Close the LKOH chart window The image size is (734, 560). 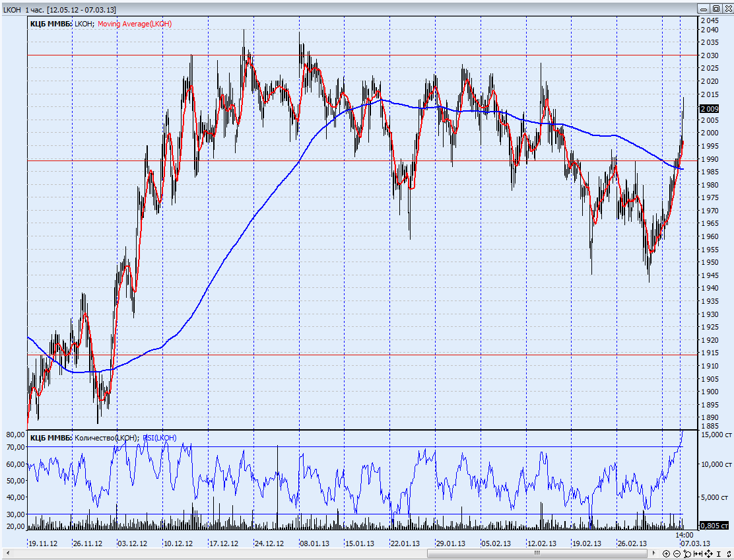click(728, 9)
